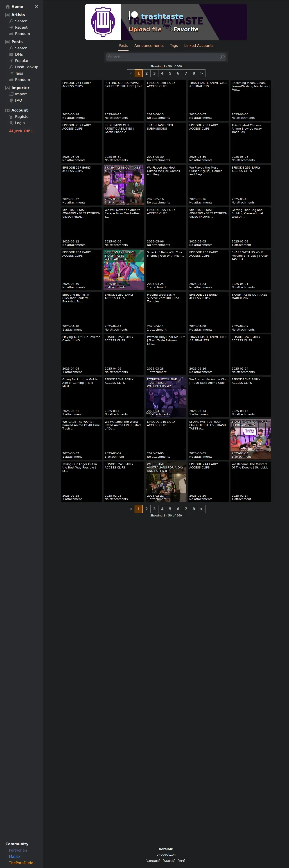
Task: Click the flame icon beside Popular
Action: [11, 61]
